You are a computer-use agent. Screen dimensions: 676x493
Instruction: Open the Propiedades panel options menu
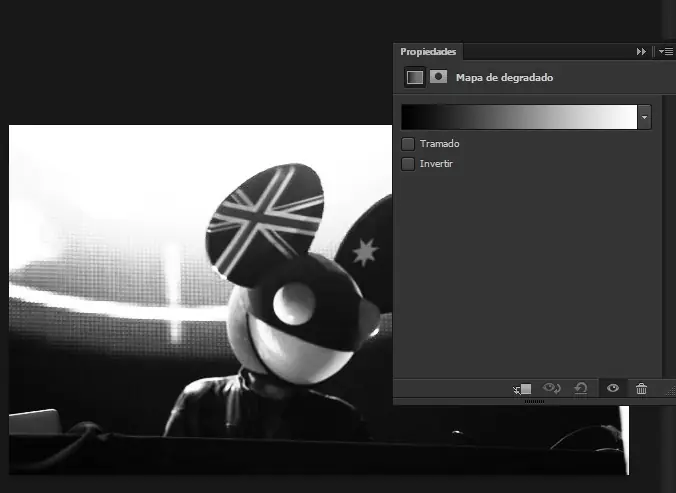(666, 52)
